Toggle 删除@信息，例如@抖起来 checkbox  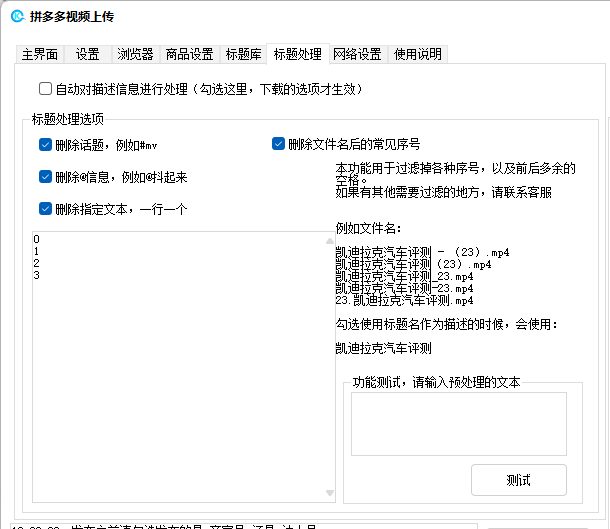(x=45, y=177)
